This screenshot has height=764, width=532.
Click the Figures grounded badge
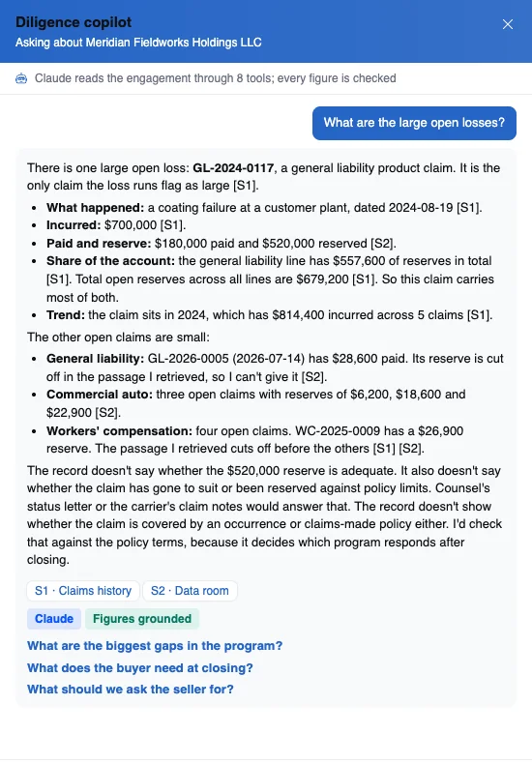pos(142,619)
